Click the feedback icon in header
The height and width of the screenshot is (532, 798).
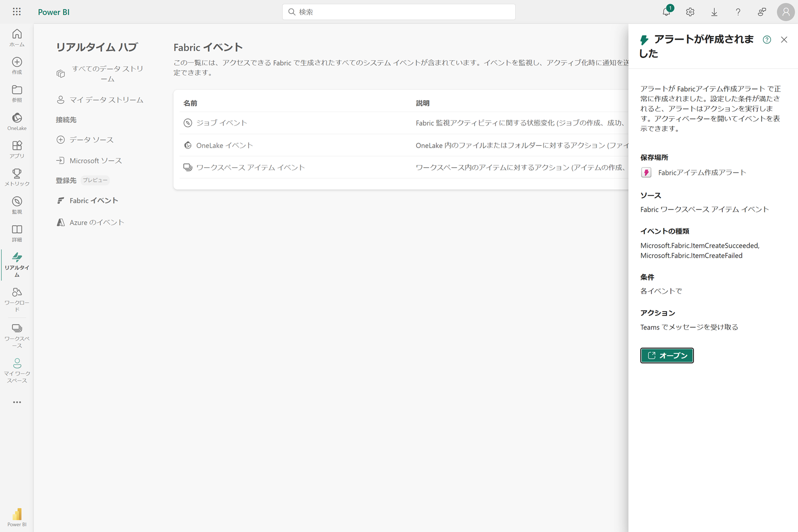click(x=762, y=12)
